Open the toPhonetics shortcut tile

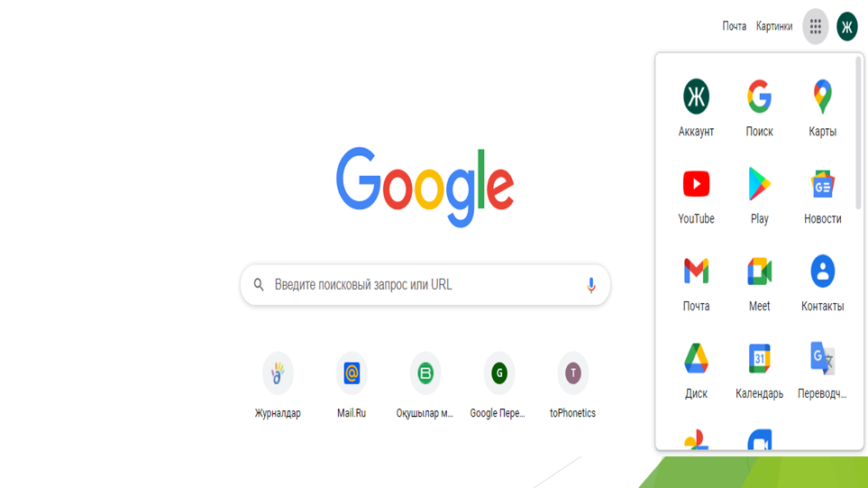coord(572,385)
